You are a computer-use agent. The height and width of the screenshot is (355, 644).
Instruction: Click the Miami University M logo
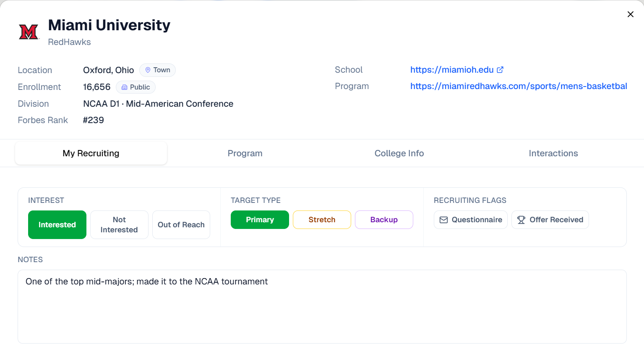29,32
